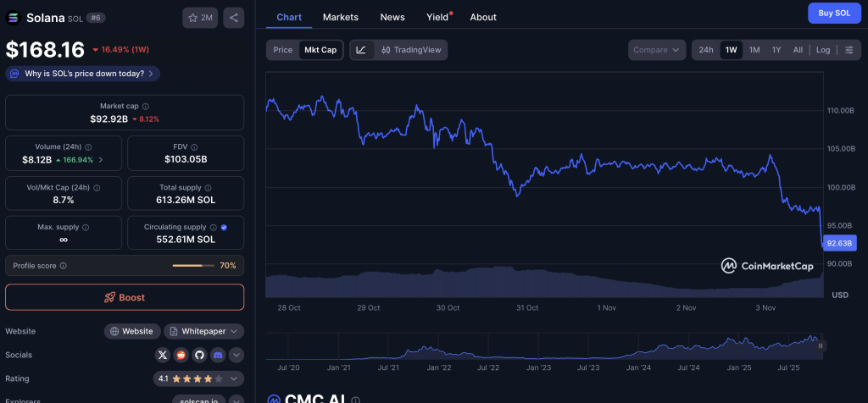
Task: Click the share icon button
Action: click(234, 18)
